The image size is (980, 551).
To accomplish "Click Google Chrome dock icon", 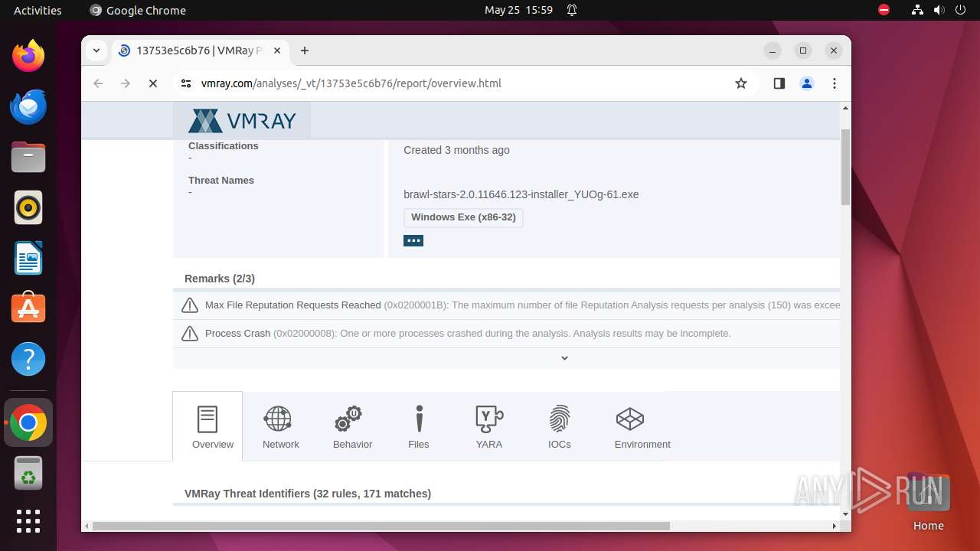I will [x=28, y=422].
